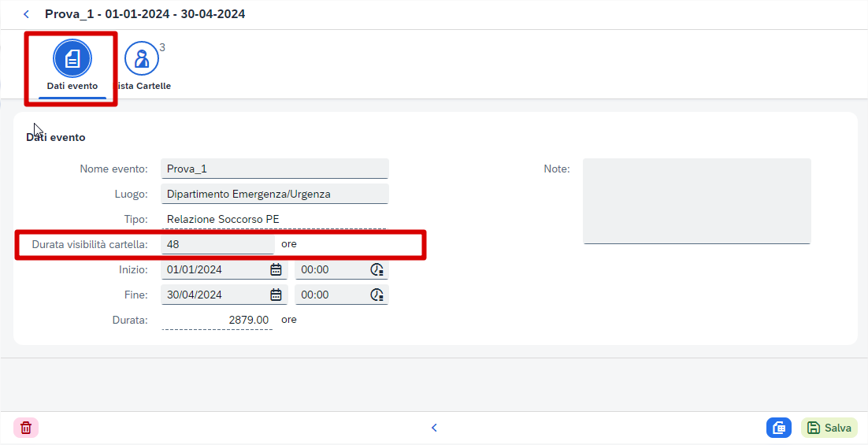Screen dimensions: 868x445
Task: Edit Durata visibilità cartella hours field
Action: coord(217,244)
